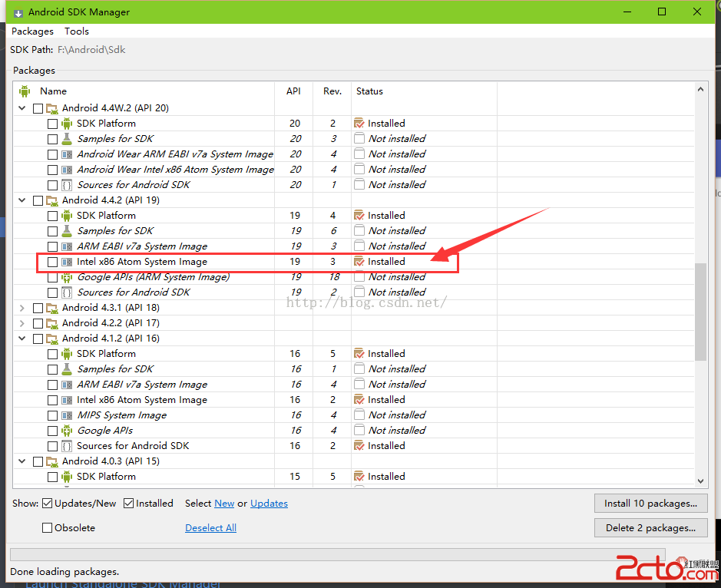The height and width of the screenshot is (588, 721).
Task: Click the braces icon of API 20 Sources for Android SDK
Action: [67, 185]
